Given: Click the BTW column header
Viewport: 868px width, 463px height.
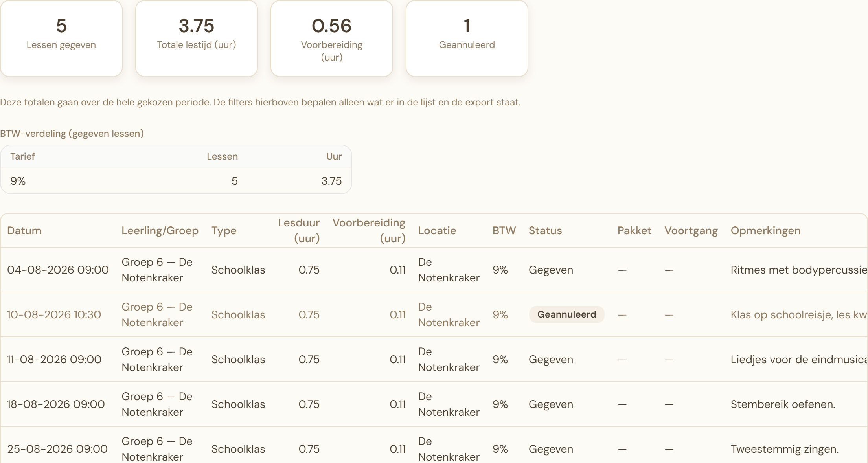Looking at the screenshot, I should click(504, 231).
